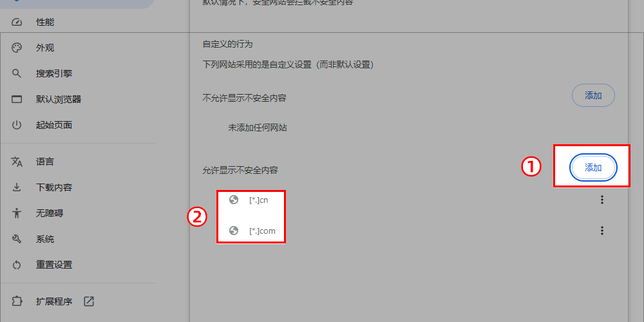The width and height of the screenshot is (644, 322).
Task: Click the Search engine magnifier icon
Action: point(17,73)
